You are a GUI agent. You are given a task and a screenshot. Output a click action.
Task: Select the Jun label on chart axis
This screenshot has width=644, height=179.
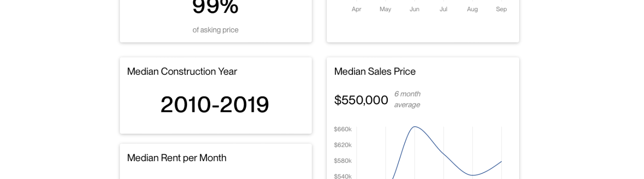coord(415,9)
